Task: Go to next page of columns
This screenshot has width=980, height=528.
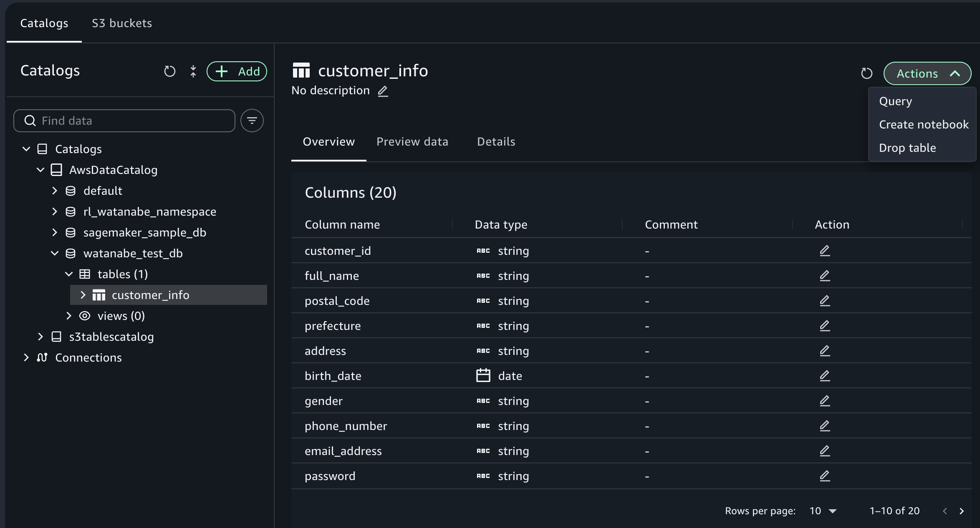Action: point(962,511)
